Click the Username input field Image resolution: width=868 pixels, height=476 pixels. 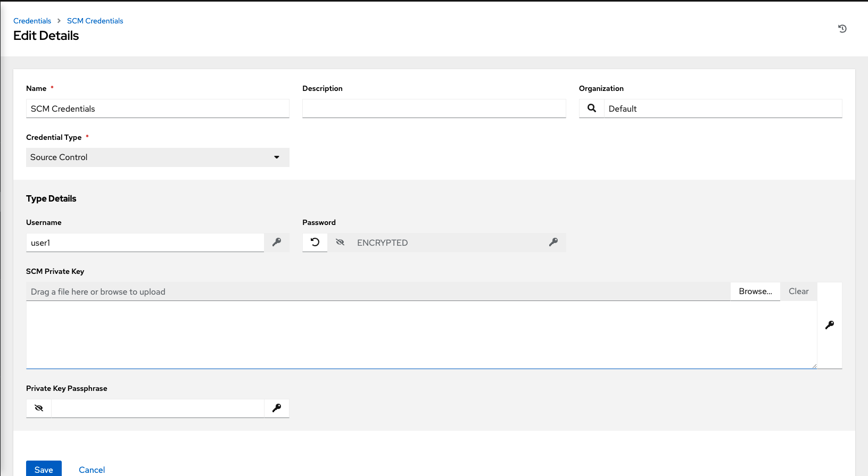pos(145,243)
